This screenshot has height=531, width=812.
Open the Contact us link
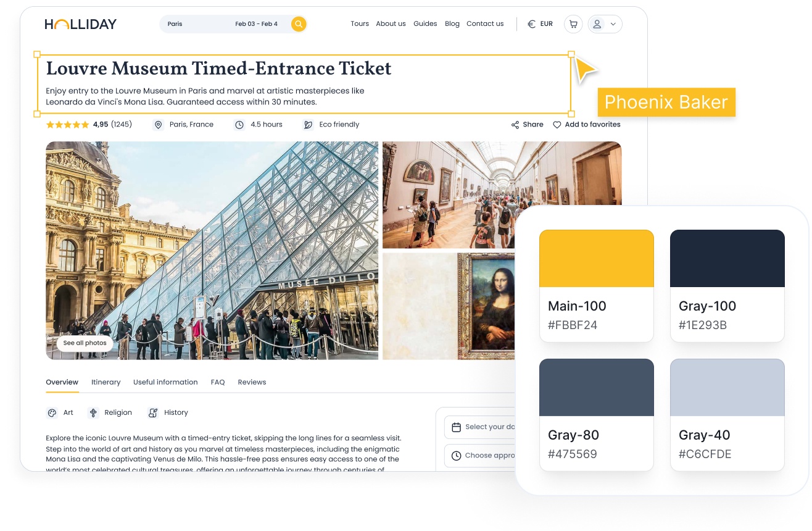485,24
